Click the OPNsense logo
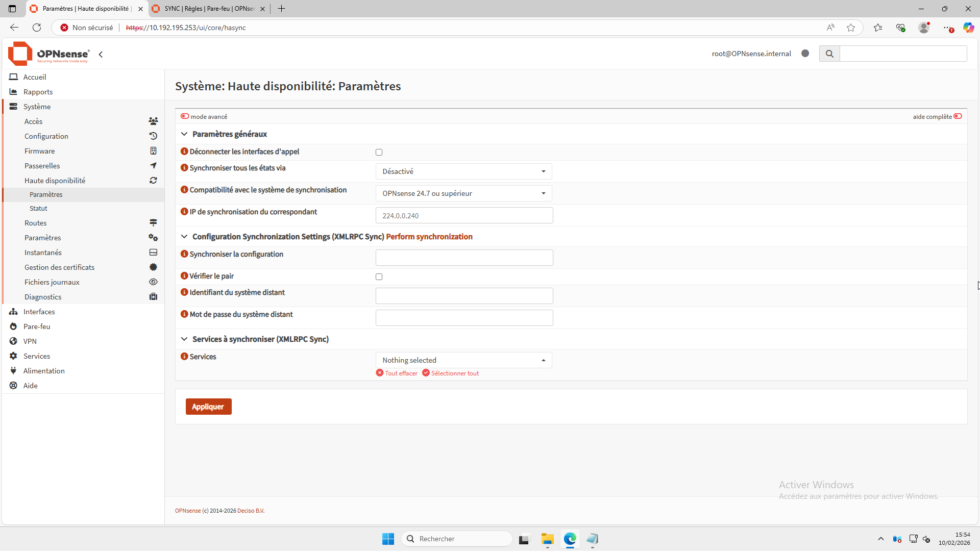This screenshot has width=980, height=555. tap(49, 54)
